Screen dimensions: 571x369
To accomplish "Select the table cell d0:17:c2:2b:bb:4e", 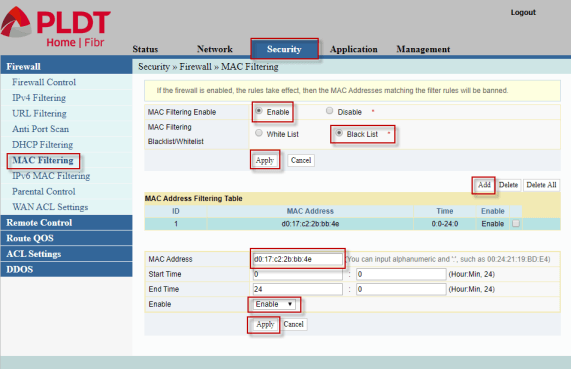I will [310, 224].
